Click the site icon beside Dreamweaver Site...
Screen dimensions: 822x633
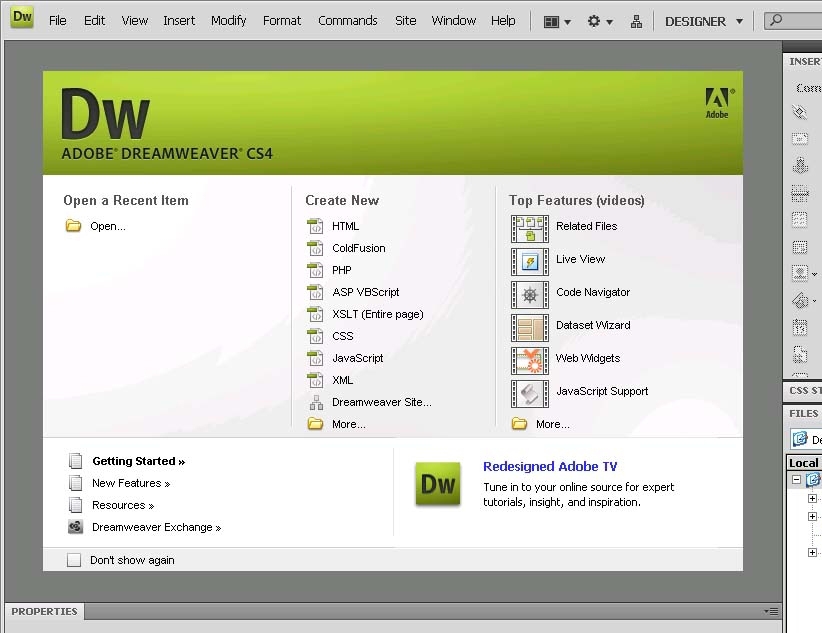click(316, 403)
